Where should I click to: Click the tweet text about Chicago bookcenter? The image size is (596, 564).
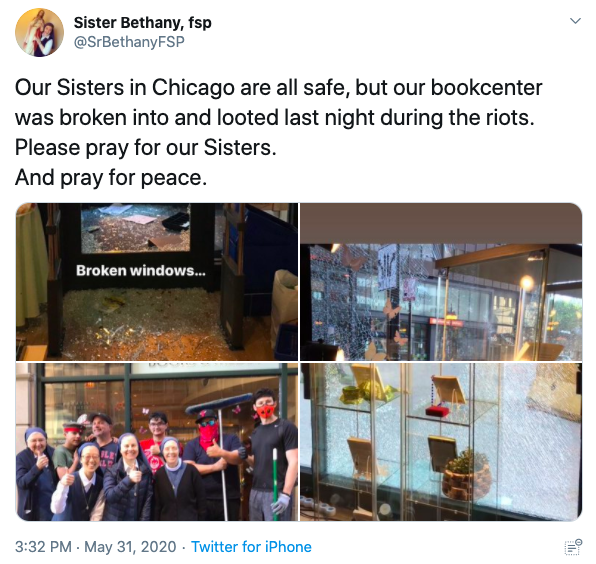pos(279,132)
